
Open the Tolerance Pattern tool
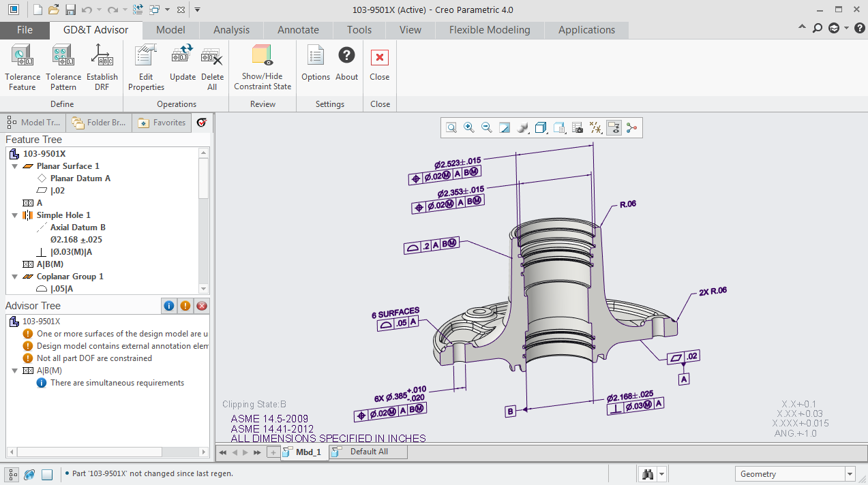pos(63,66)
